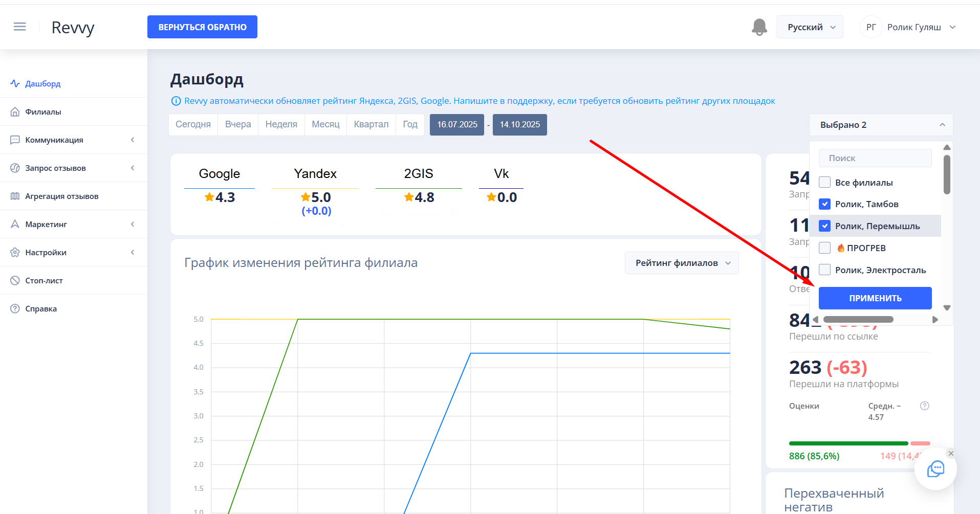Click the Поиск branch search field

click(x=875, y=158)
